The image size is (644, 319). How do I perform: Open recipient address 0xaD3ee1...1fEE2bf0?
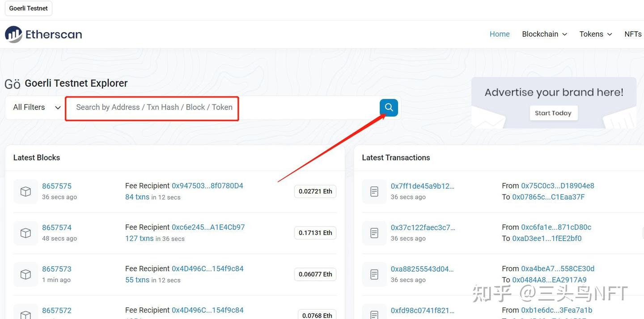(x=547, y=239)
